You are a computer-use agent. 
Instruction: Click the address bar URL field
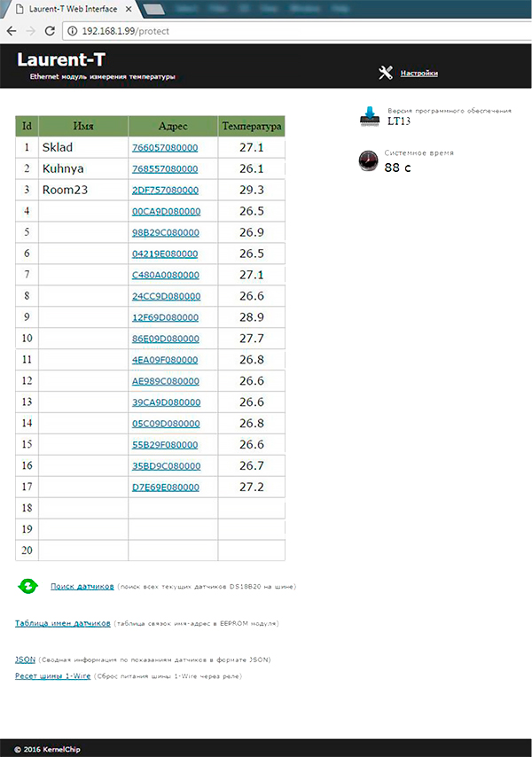point(266,30)
